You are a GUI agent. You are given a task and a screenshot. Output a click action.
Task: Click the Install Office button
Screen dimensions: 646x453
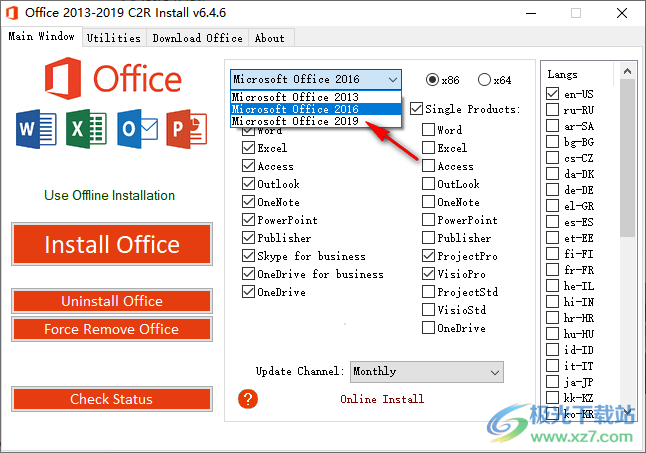(112, 244)
